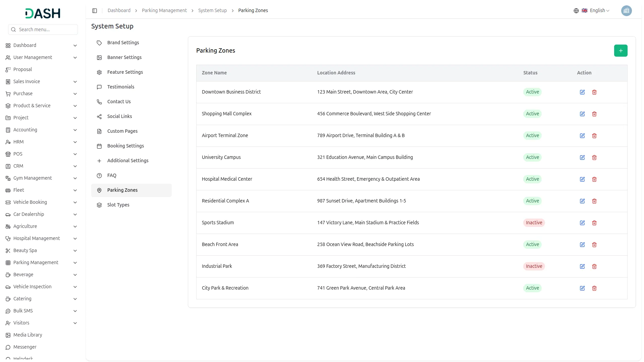Click the Inactive badge for Sports Stadium
This screenshot has width=644, height=362.
tap(534, 223)
